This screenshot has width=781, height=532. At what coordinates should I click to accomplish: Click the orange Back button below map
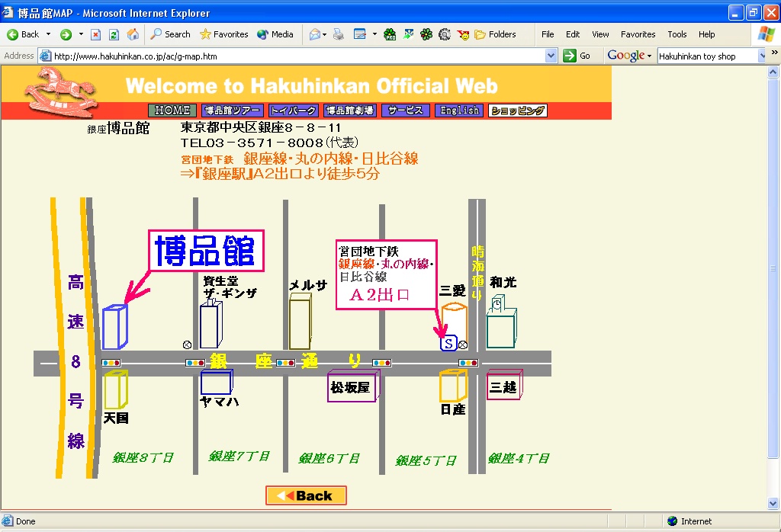[x=306, y=495]
